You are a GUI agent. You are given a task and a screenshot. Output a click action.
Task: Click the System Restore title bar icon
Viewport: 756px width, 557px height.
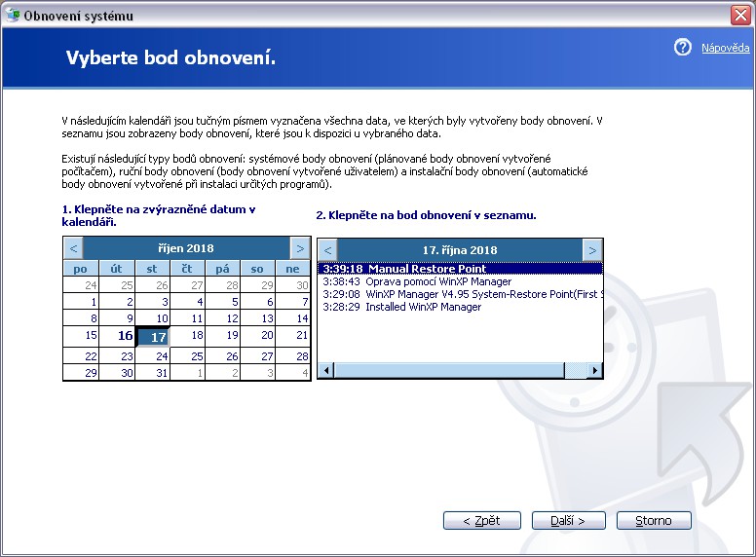point(13,15)
